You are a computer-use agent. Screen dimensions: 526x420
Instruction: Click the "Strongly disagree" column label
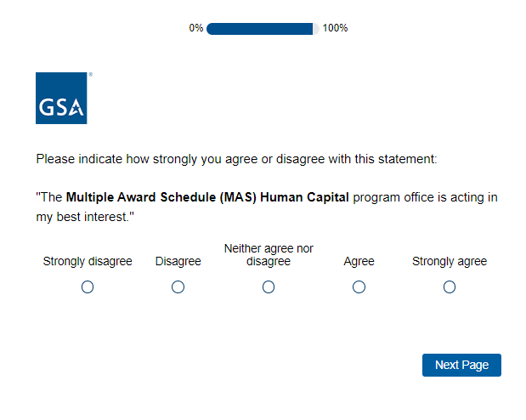point(88,261)
